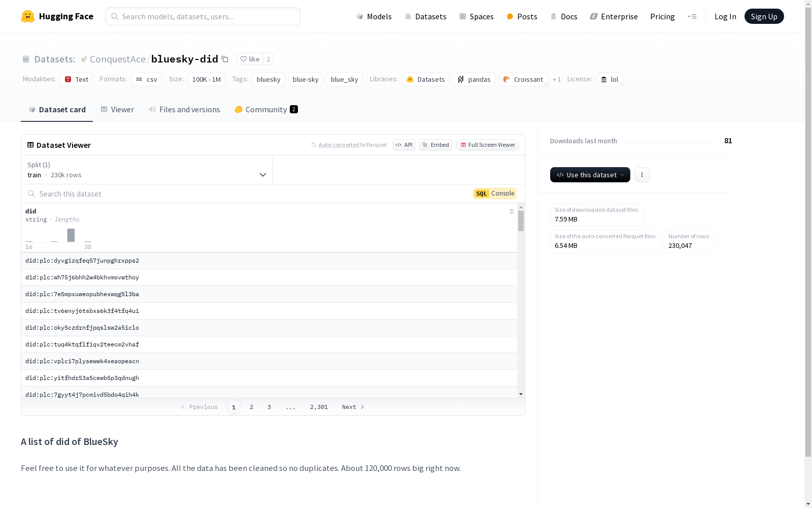Viewport: 812px width, 508px height.
Task: Open the Community tab
Action: pyautogui.click(x=266, y=110)
